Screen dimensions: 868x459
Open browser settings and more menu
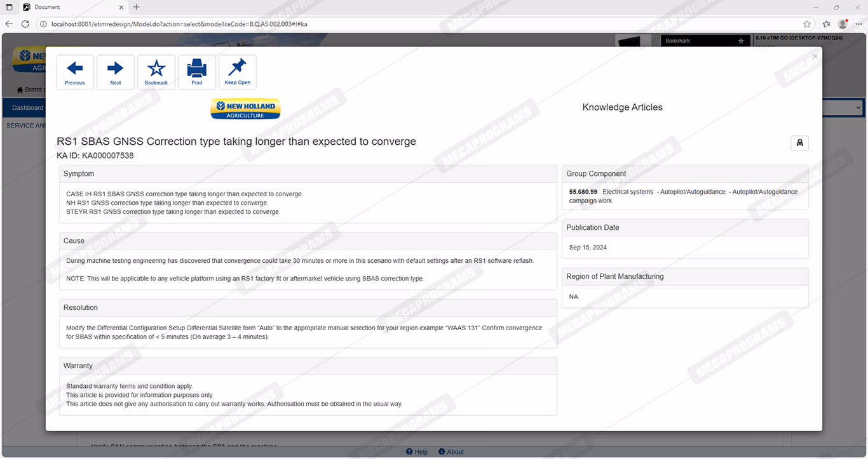click(858, 24)
